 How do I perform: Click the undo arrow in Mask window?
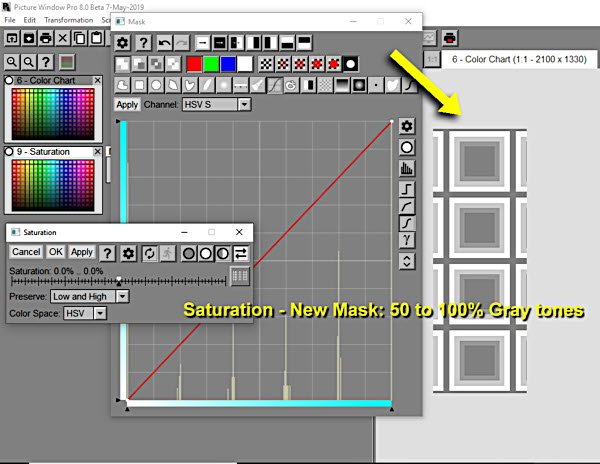coord(165,42)
